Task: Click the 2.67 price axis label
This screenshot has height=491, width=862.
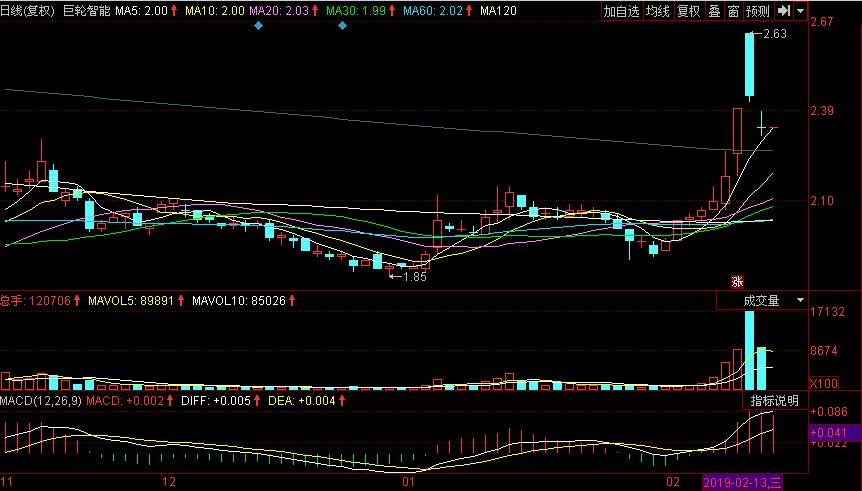Action: pyautogui.click(x=822, y=21)
